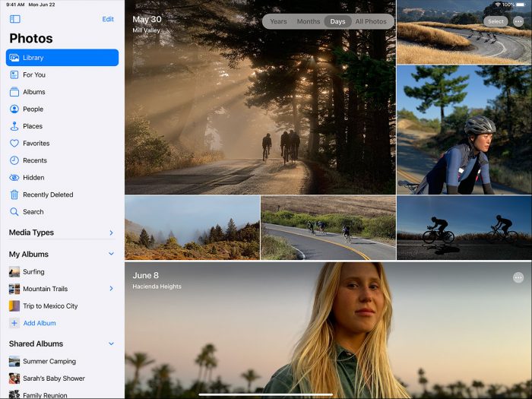532x399 pixels.
Task: Open the Albums folder icon
Action: (14, 92)
